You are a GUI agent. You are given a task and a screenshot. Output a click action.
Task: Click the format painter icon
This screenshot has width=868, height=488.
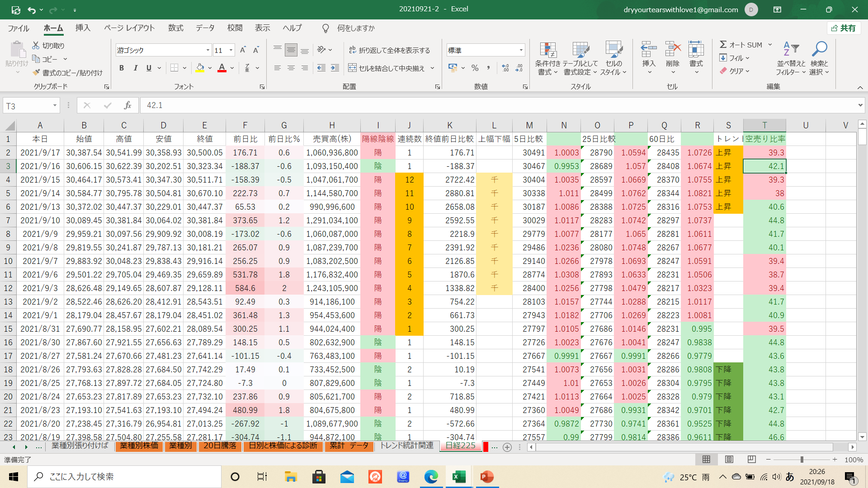[x=37, y=73]
